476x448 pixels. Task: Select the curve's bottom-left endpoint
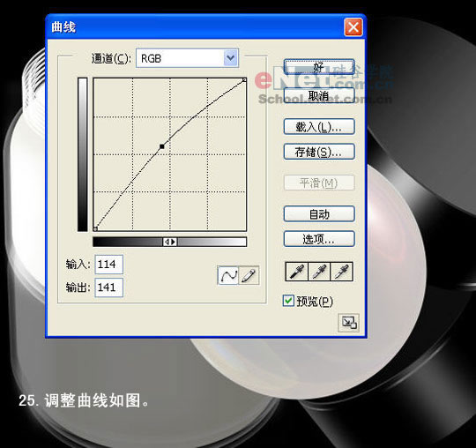(95, 228)
